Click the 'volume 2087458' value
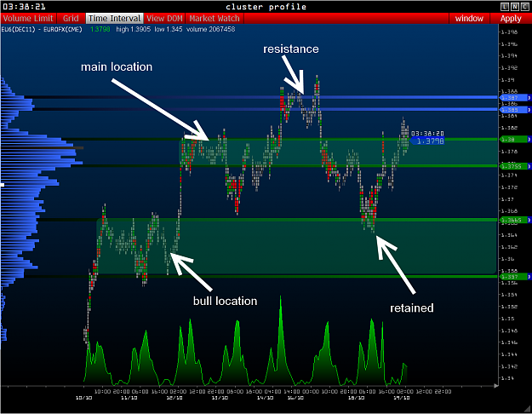 coord(211,29)
